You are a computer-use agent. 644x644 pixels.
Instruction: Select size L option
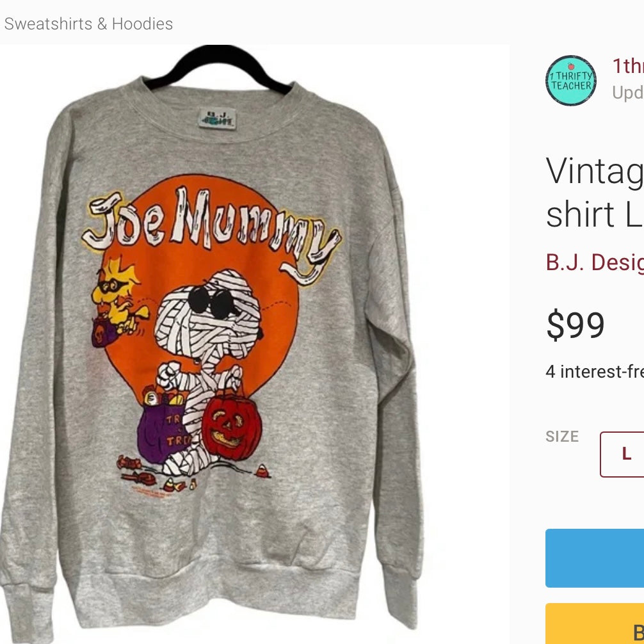[x=625, y=455]
